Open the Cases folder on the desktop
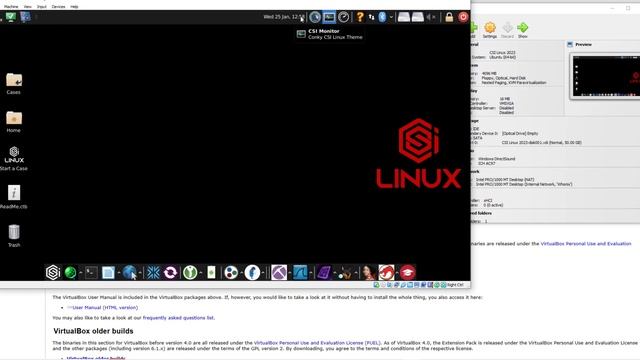 (x=13, y=83)
